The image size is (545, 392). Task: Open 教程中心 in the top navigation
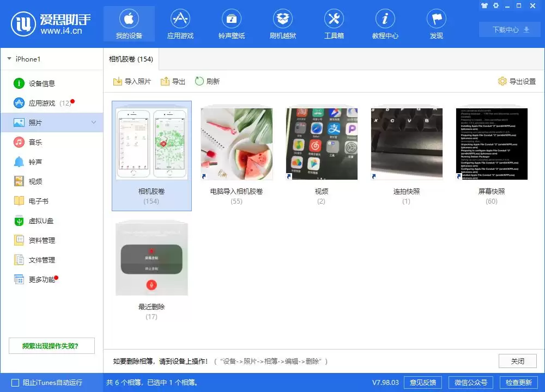pyautogui.click(x=385, y=24)
